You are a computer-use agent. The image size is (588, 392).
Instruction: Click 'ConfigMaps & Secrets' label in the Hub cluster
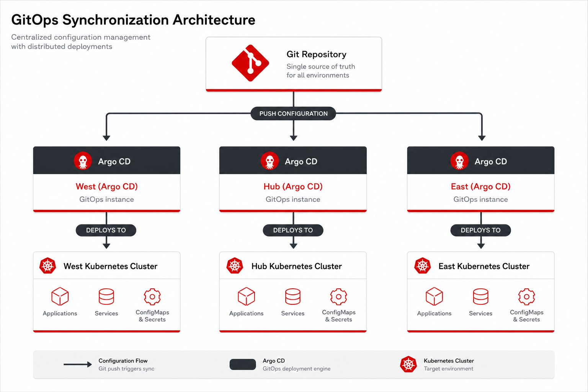pos(339,316)
